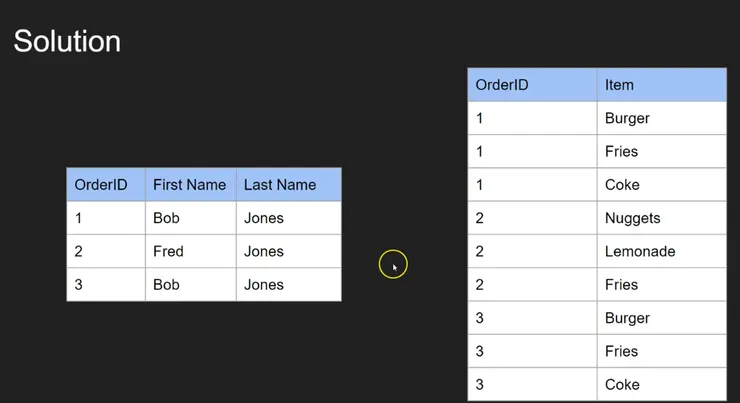The height and width of the screenshot is (403, 740).
Task: Select the Fries cell between Burger and Coke at top
Action: click(x=621, y=151)
